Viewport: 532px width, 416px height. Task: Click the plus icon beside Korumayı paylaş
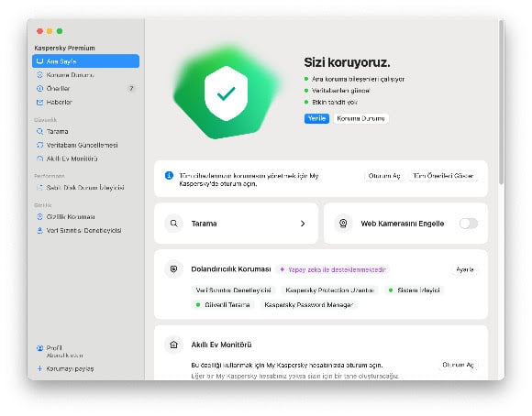point(39,368)
